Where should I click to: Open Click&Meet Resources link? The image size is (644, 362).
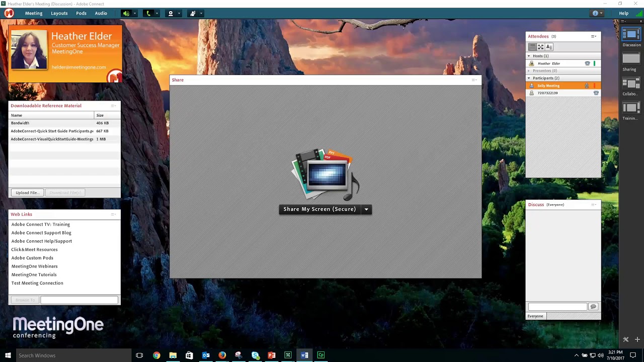(35, 249)
